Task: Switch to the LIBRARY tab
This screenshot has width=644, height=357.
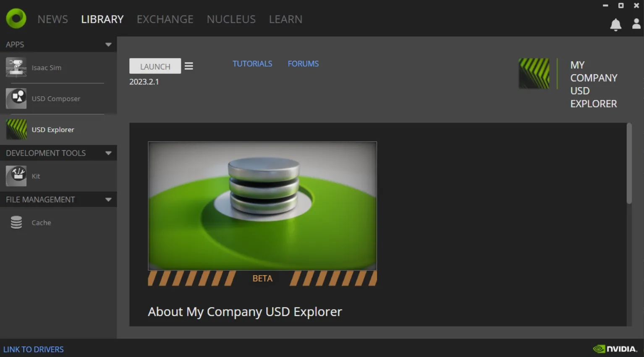Action: coord(102,19)
